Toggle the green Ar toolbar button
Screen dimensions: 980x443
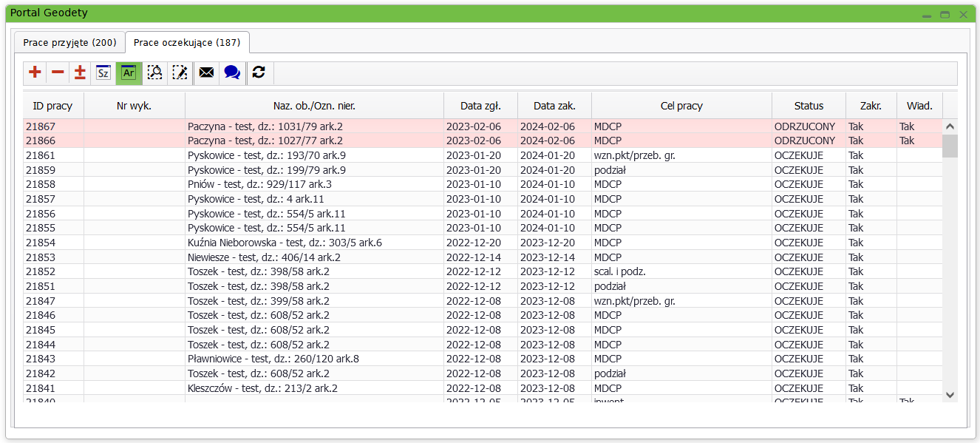coord(129,72)
